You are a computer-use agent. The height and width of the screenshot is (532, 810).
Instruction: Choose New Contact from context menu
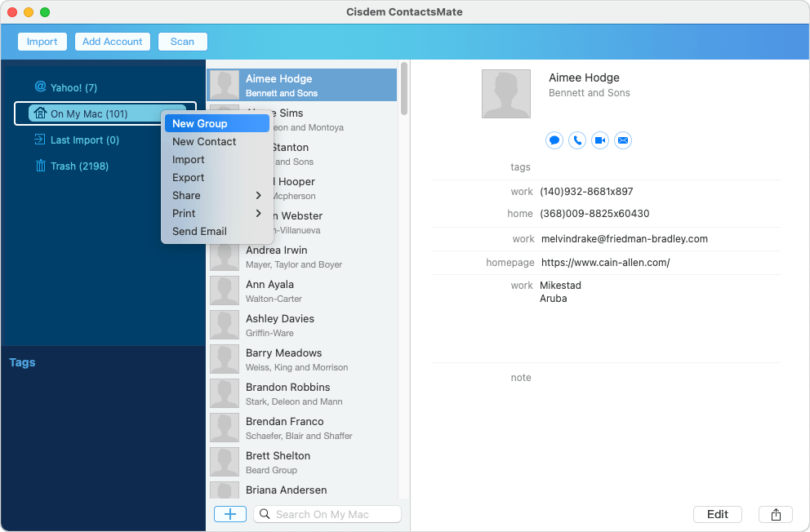coord(217,141)
